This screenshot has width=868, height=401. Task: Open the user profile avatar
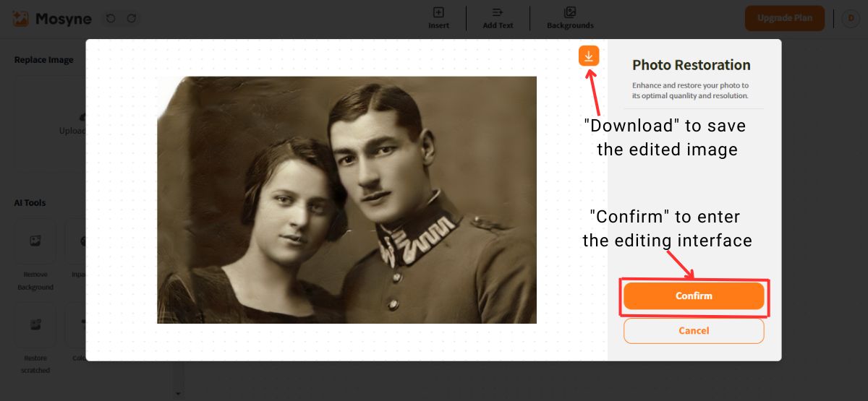[x=851, y=18]
